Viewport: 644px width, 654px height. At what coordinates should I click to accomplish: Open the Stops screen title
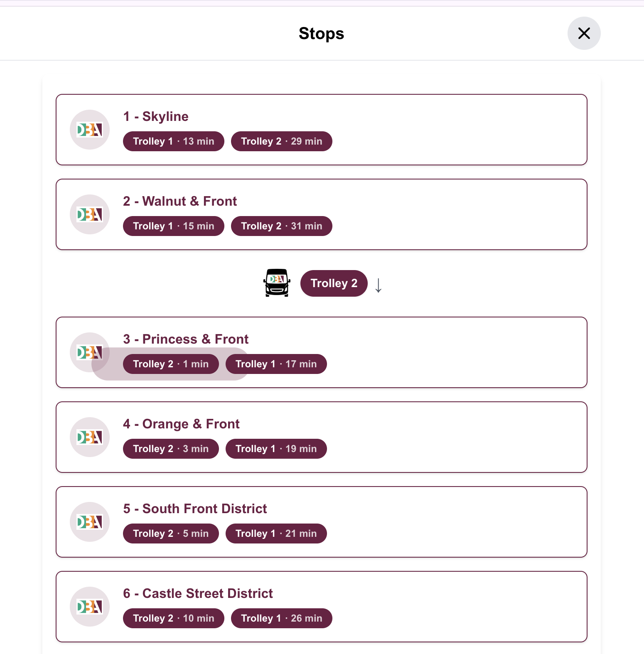point(321,33)
